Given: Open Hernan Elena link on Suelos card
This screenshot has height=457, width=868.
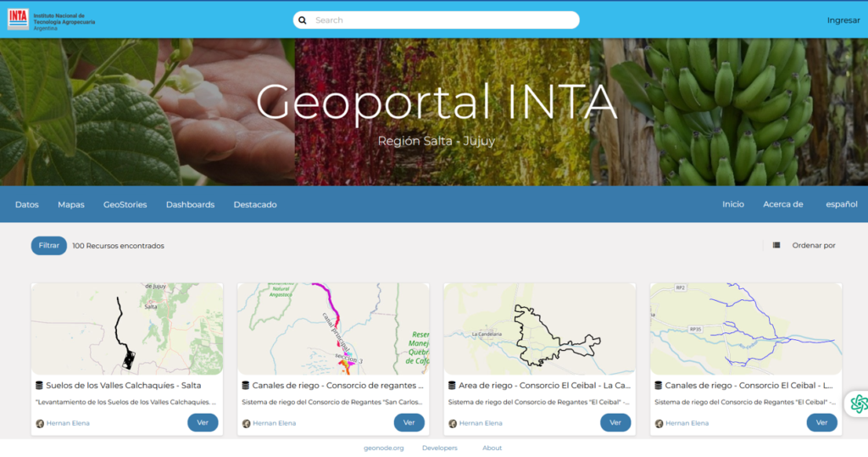Looking at the screenshot, I should pos(68,423).
